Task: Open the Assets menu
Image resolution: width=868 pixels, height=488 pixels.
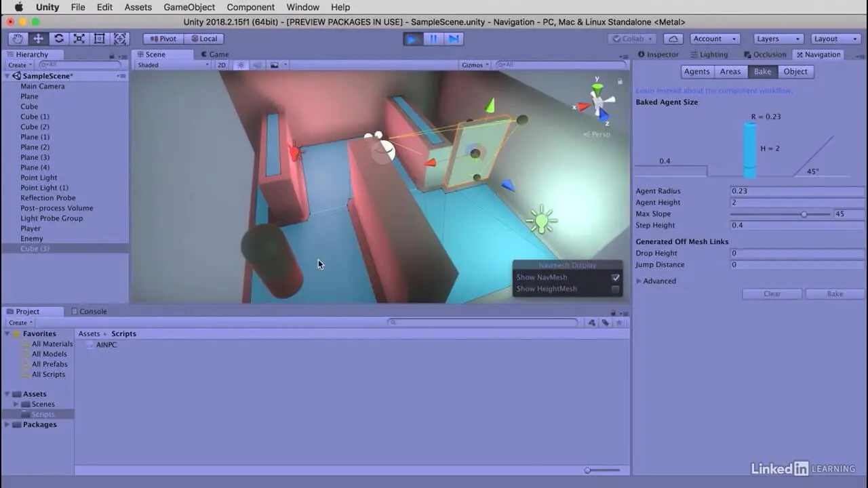Action: point(138,7)
